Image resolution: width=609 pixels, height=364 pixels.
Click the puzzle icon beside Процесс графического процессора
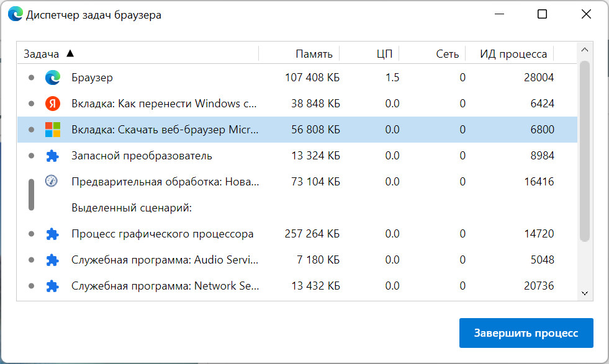[x=53, y=234]
